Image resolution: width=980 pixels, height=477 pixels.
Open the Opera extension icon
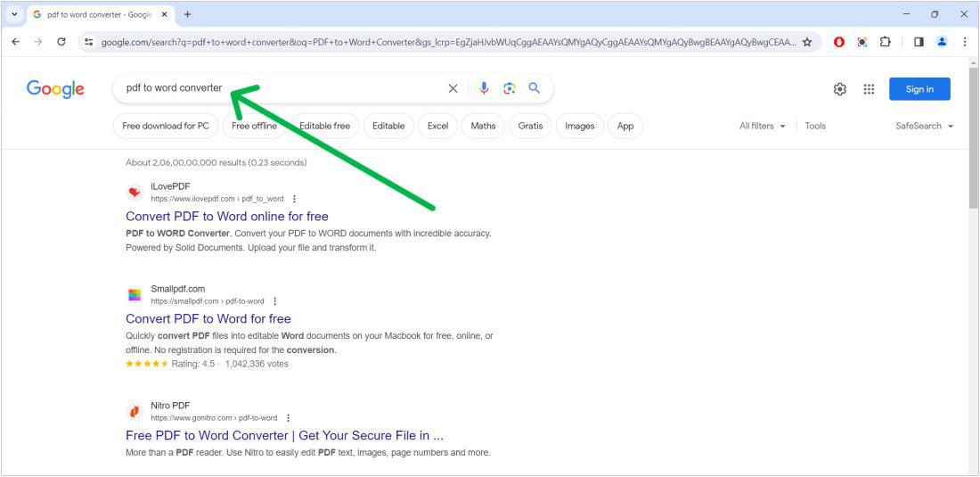[x=839, y=42]
